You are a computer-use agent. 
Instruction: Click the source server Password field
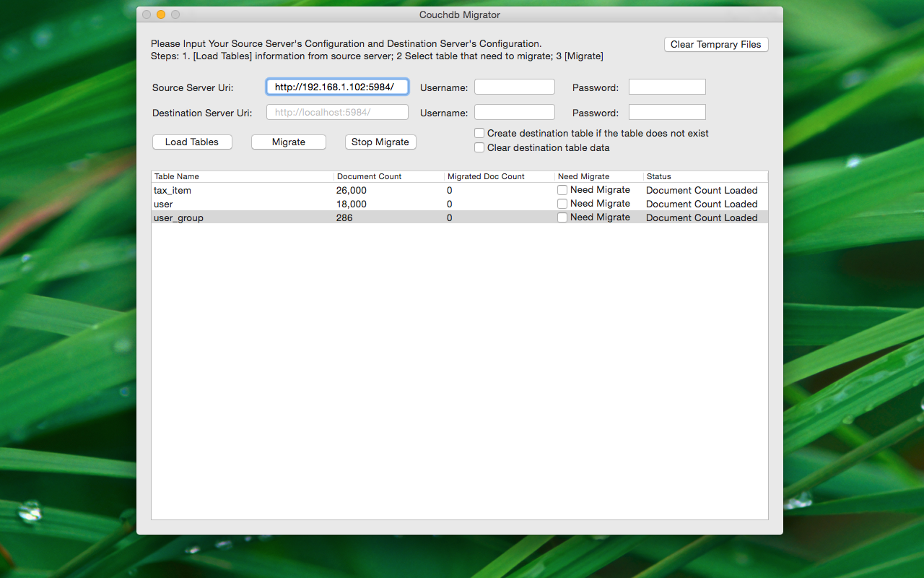tap(666, 87)
